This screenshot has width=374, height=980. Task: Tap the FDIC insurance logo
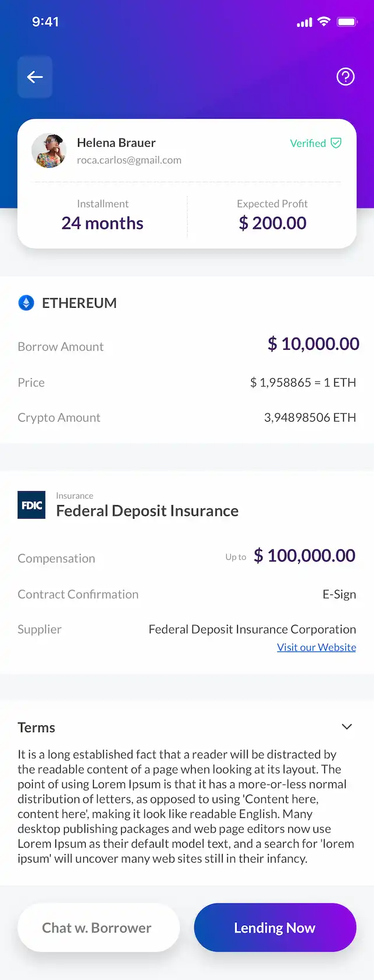pyautogui.click(x=31, y=505)
